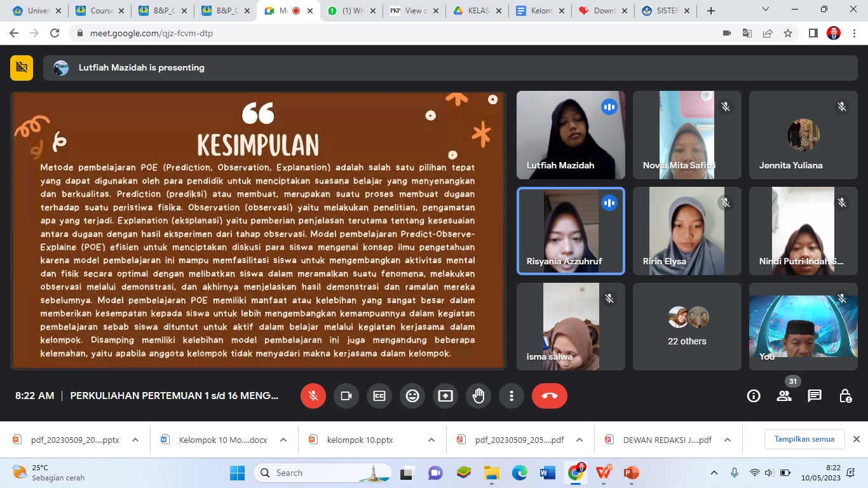The height and width of the screenshot is (488, 868).
Task: Open host controls lock icon
Action: pos(845,396)
